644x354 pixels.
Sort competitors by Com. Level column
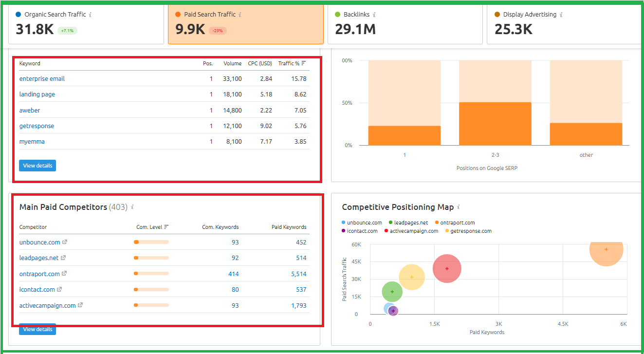[x=152, y=227]
